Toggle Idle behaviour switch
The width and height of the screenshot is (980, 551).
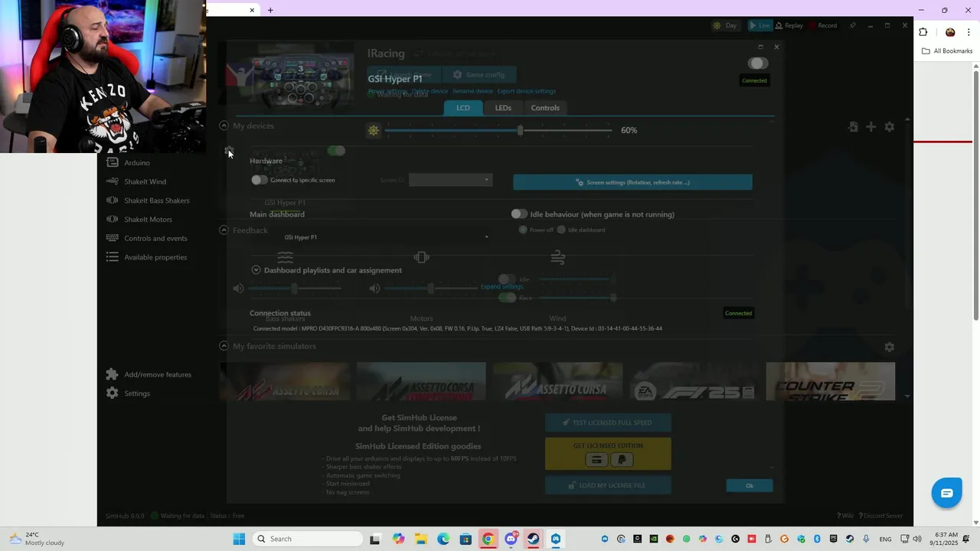pyautogui.click(x=519, y=214)
